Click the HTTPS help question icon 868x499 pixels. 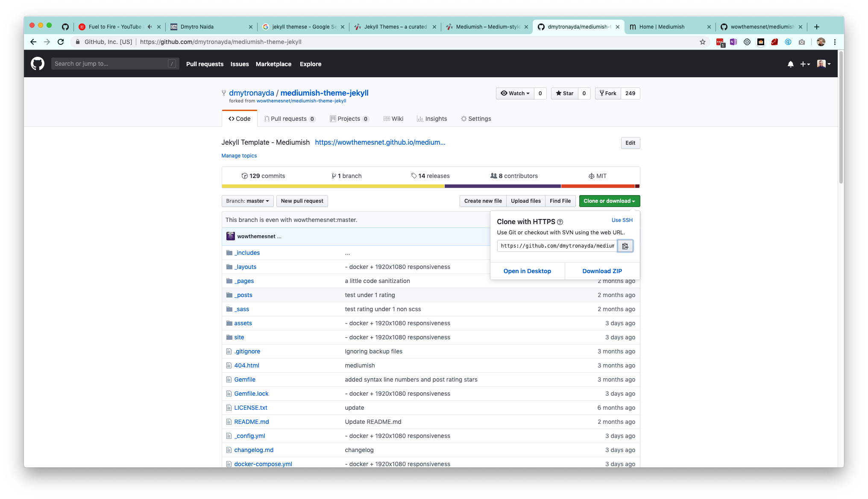pyautogui.click(x=560, y=222)
